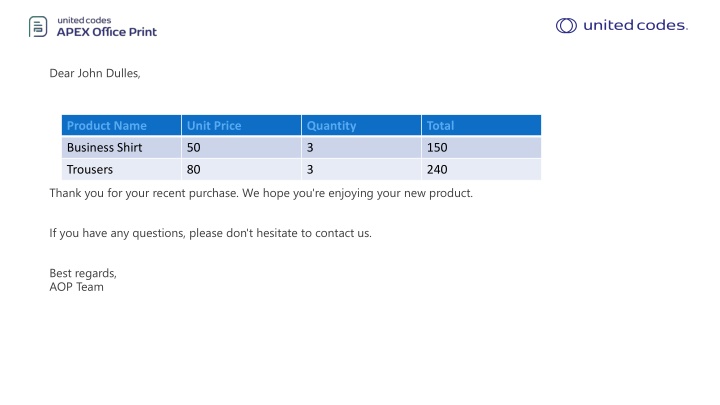Click the total cell showing 150

(481, 147)
